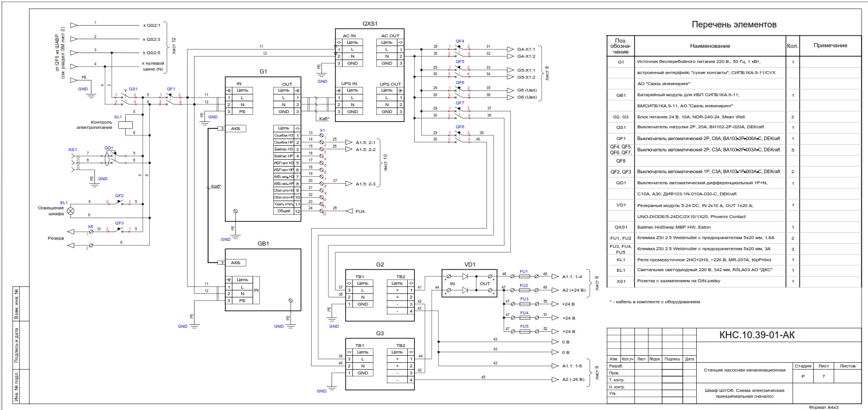Click the blue 'X1' terminal block label
This screenshot has height=410, width=868.
click(x=322, y=131)
